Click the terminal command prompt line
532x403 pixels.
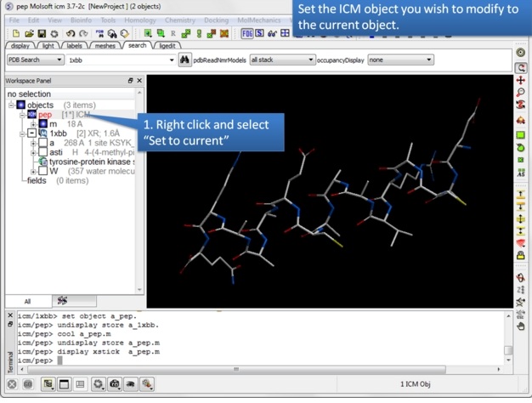(39, 360)
